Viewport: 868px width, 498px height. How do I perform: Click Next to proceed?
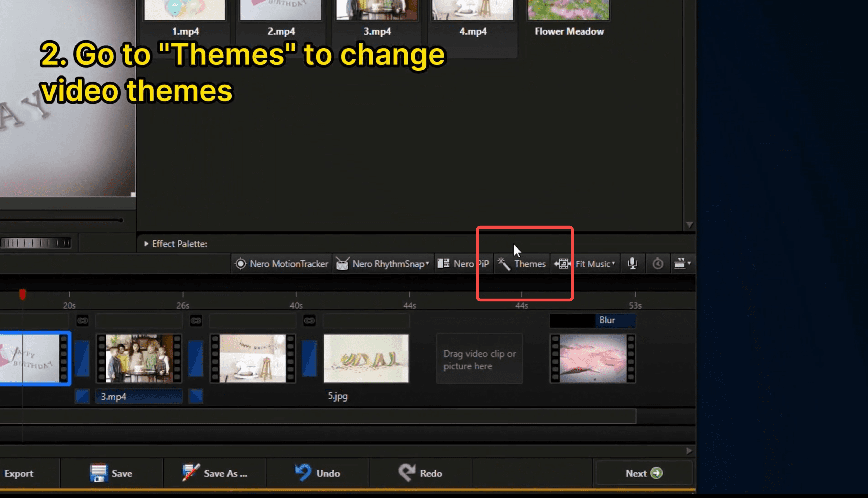(644, 473)
